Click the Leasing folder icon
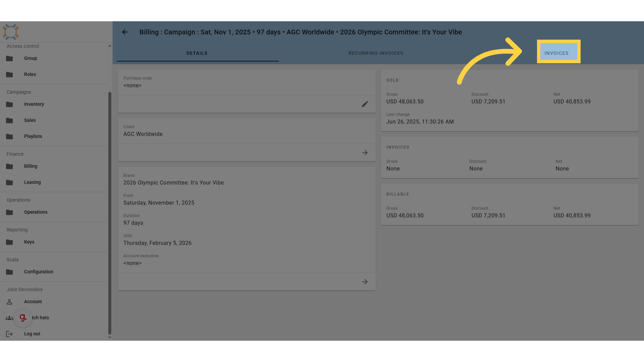 coord(9,182)
